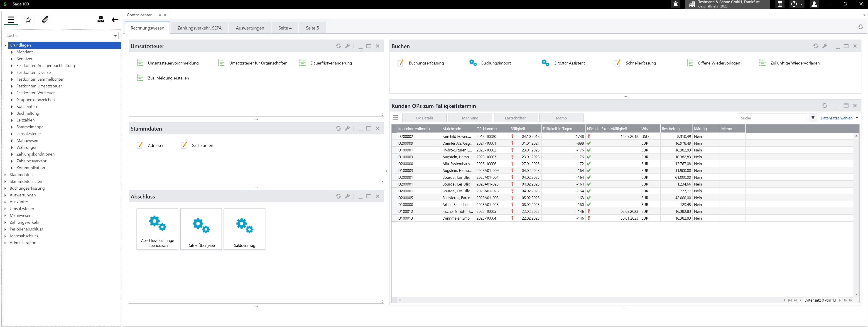This screenshot has width=868, height=327.
Task: Select the row checkbox for D200002
Action: 394,136
